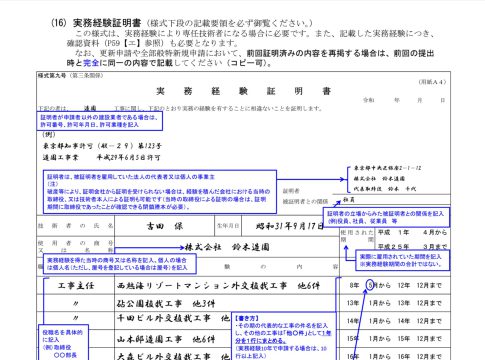The height and width of the screenshot is (360, 485).
Task: Select the handwritten word 造園 in the certification sentence
Action: pos(90,108)
